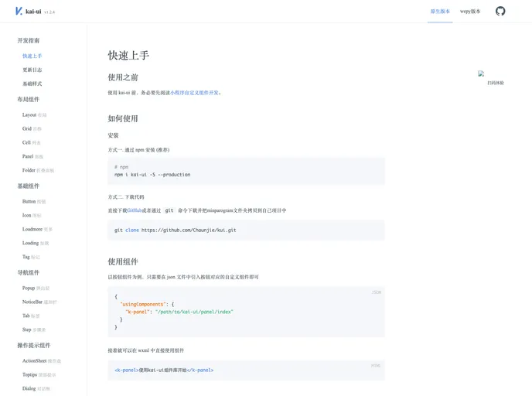This screenshot has width=532, height=396.
Task: Open the Loadmore component page
Action: [x=37, y=230]
